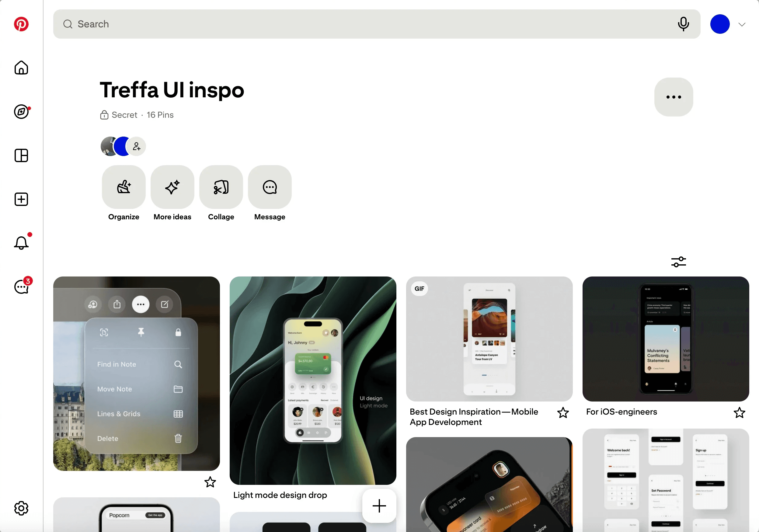
Task: Open the Pinterest home logo
Action: pyautogui.click(x=21, y=24)
